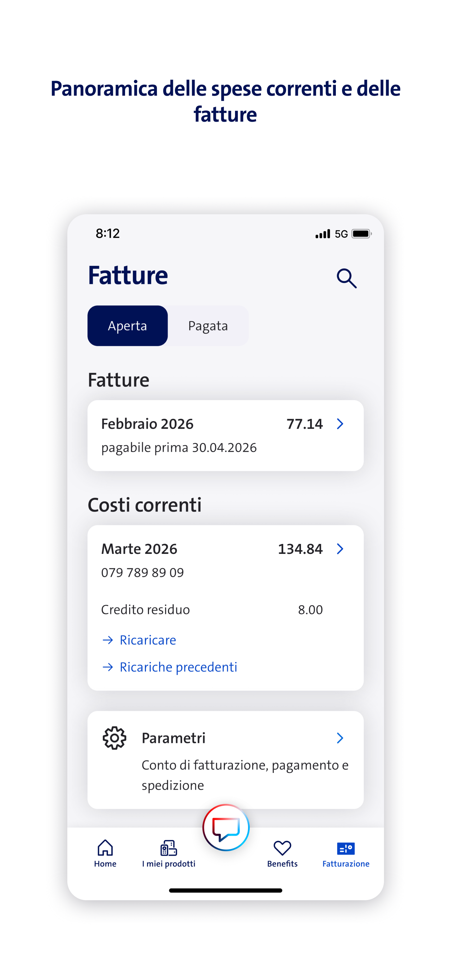Tap the Home house icon

(x=105, y=847)
